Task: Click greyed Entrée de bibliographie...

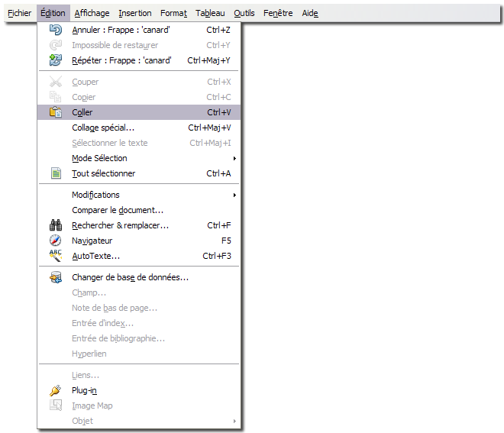Action: [x=139, y=338]
